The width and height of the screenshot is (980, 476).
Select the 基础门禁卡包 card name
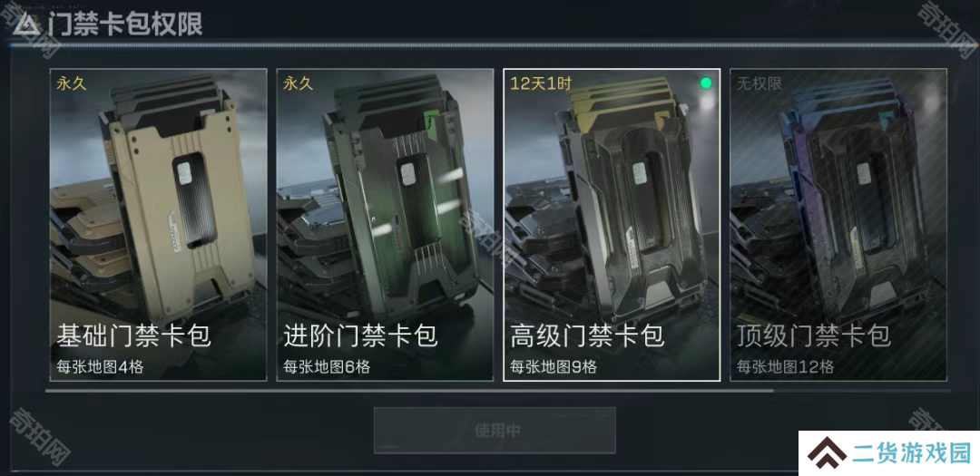click(133, 336)
